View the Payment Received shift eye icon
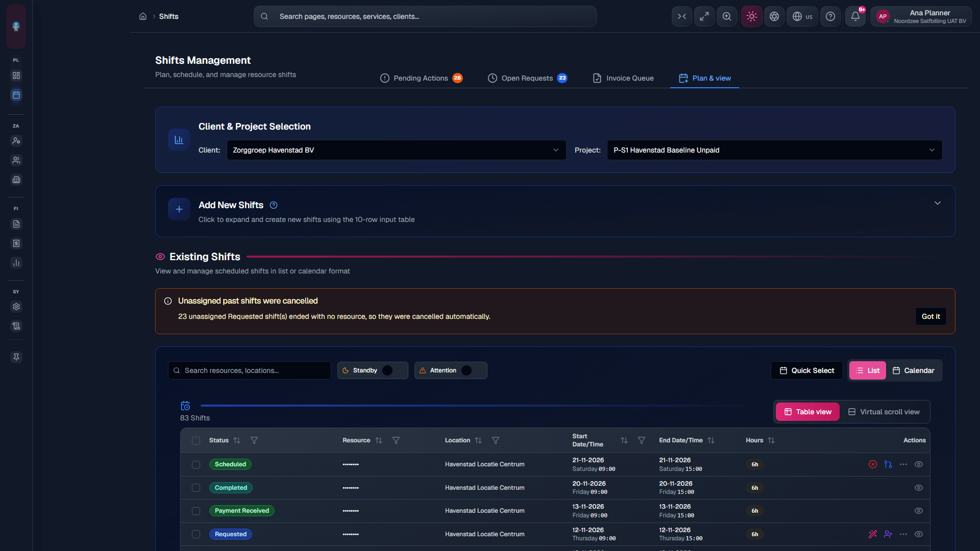This screenshot has height=551, width=980. tap(919, 511)
